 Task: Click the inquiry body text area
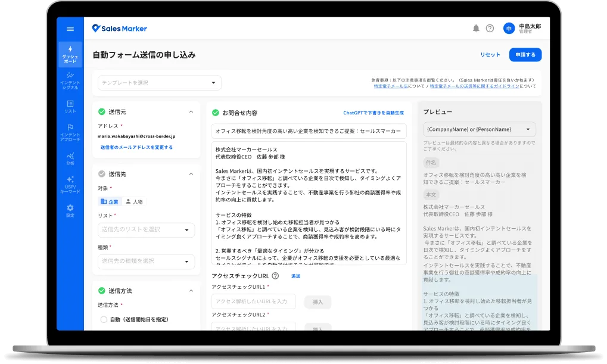click(309, 203)
